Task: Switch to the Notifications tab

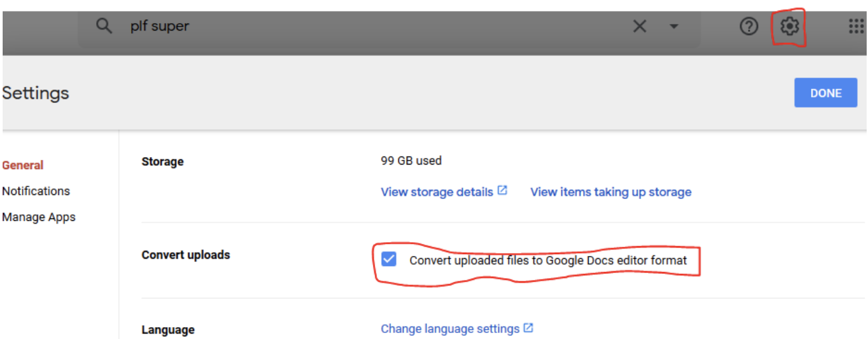Action: (x=36, y=191)
